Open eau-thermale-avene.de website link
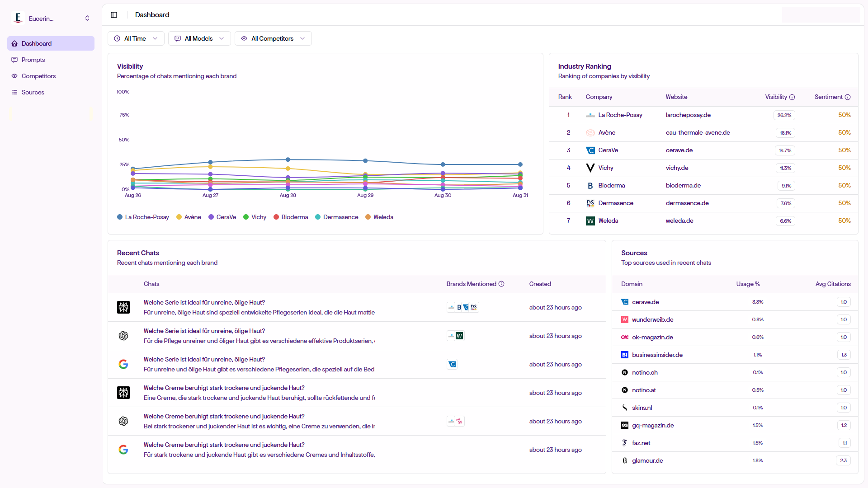The image size is (868, 488). tap(698, 133)
